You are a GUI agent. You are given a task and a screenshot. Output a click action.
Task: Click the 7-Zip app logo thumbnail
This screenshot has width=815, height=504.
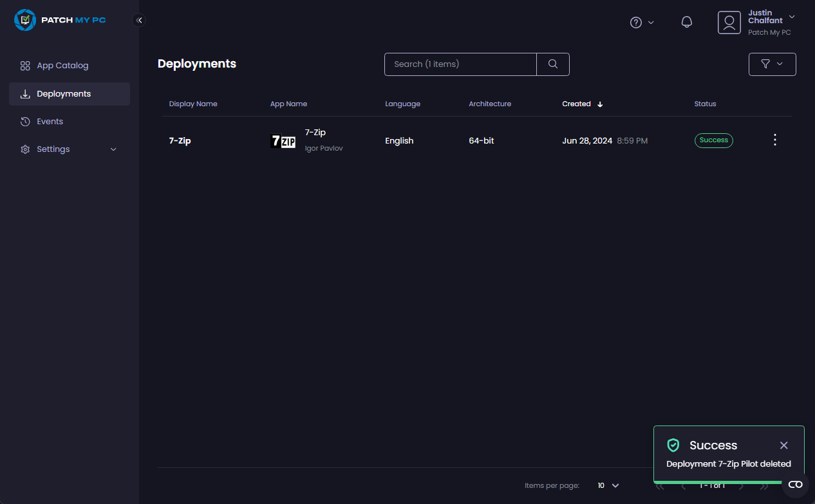pos(283,141)
